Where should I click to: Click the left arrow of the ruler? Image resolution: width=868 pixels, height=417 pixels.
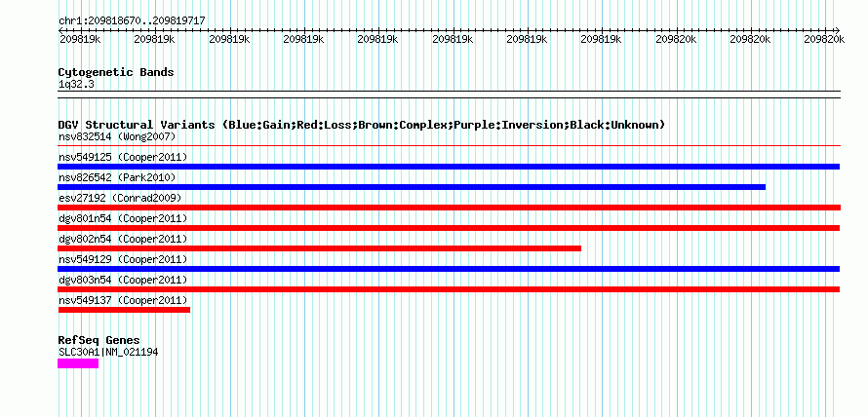(60, 30)
